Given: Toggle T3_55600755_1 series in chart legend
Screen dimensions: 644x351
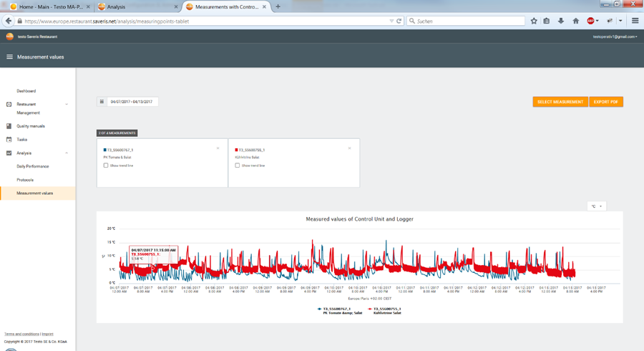Looking at the screenshot, I should coord(385,309).
